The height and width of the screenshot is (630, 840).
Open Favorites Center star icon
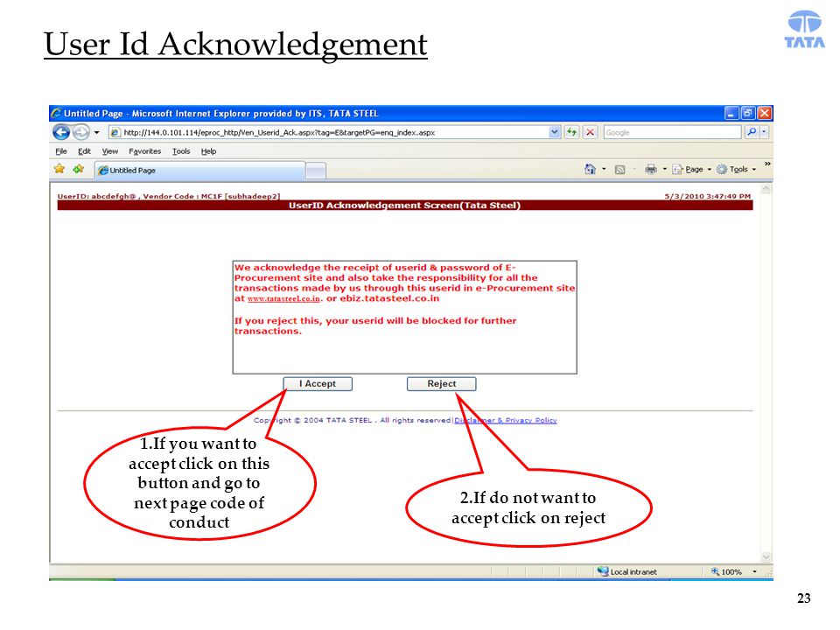(59, 169)
